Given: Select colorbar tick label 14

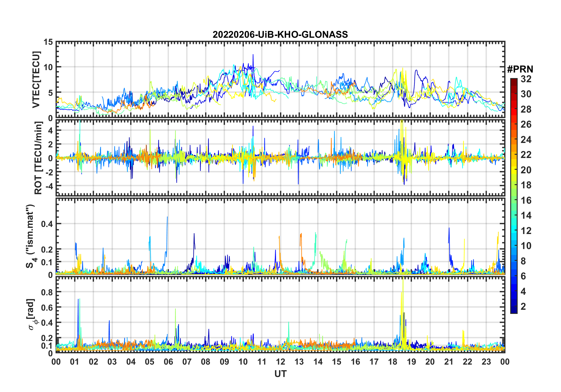Looking at the screenshot, I should [526, 215].
